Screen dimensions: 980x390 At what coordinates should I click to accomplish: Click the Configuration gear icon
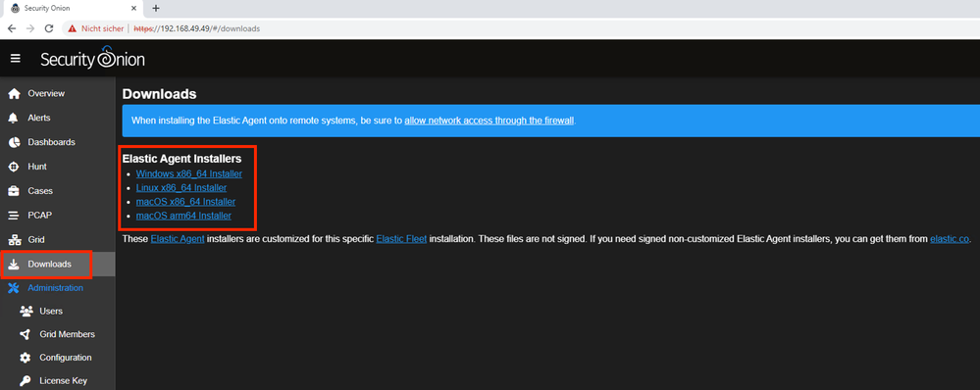click(26, 358)
